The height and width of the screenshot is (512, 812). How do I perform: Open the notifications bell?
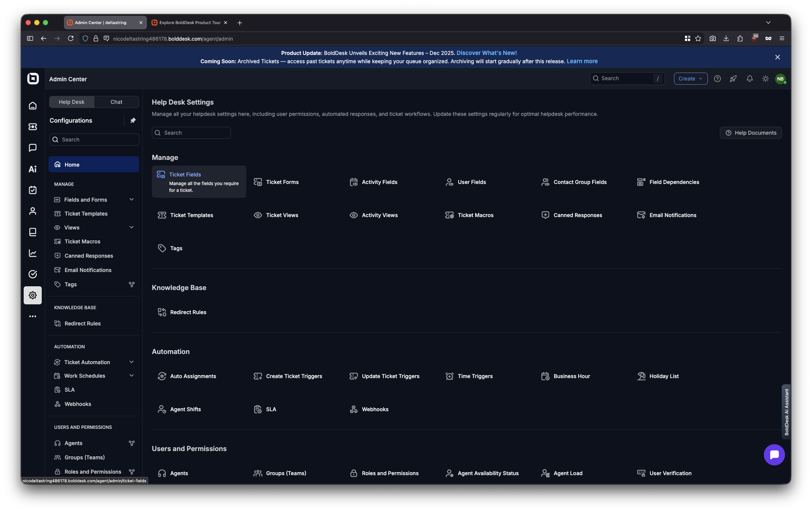[750, 79]
